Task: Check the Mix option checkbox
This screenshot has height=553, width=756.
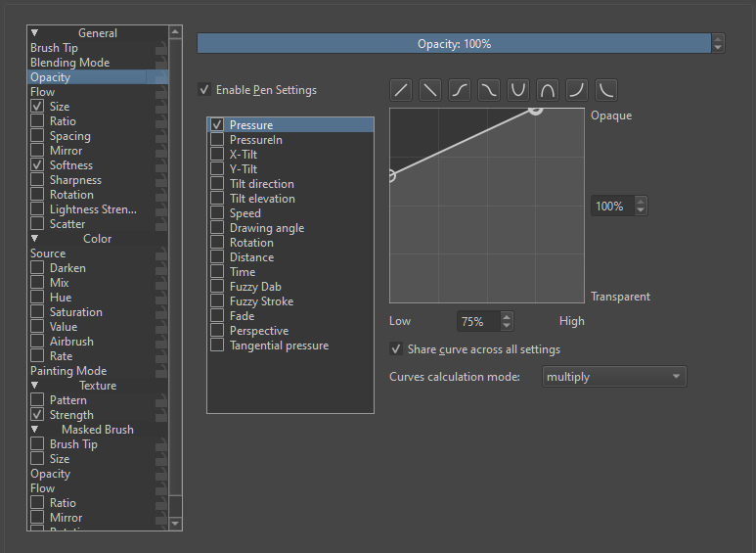Action: (x=37, y=282)
